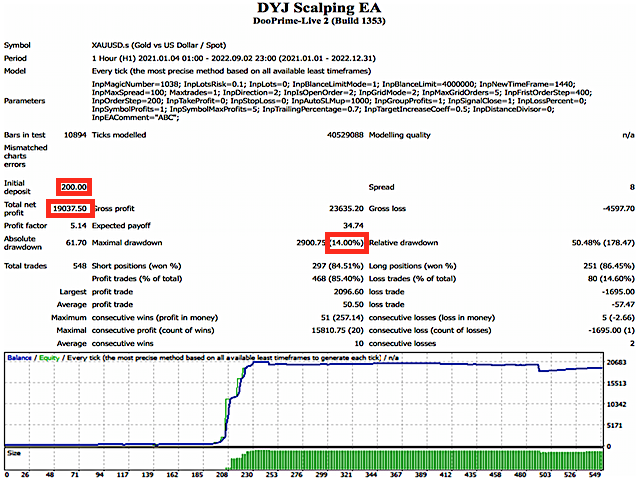Click the relative drawdown 50.48% (178.47)
This screenshot has height=480, width=640.
pos(603,243)
